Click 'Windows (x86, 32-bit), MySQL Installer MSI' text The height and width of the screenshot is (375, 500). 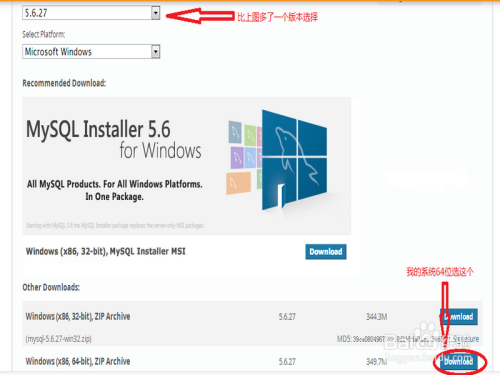105,251
